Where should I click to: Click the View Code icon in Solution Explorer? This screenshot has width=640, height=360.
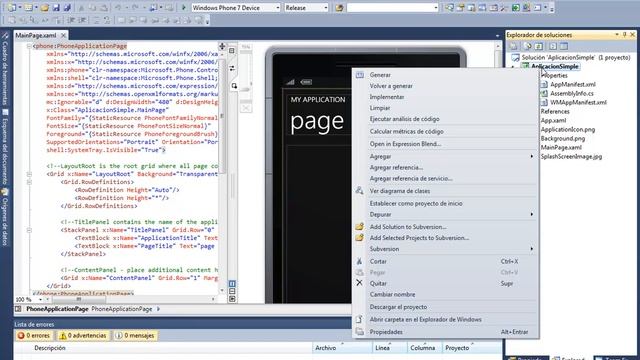pyautogui.click(x=553, y=46)
